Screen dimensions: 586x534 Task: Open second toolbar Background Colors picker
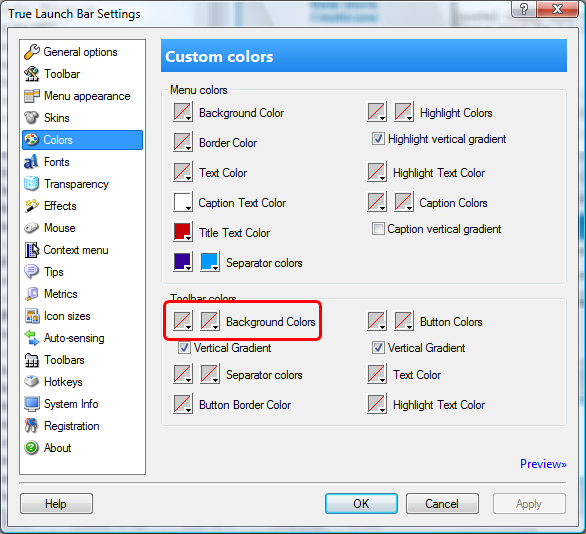(x=210, y=321)
